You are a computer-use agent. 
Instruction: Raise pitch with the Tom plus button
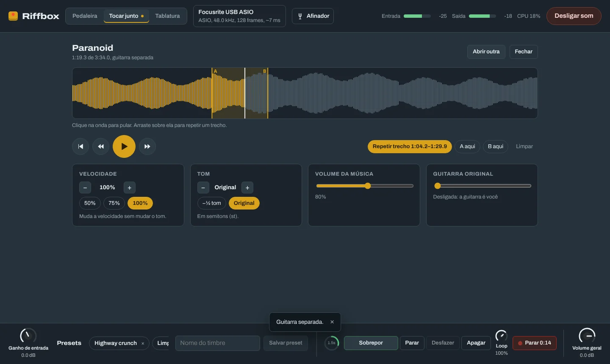click(247, 188)
